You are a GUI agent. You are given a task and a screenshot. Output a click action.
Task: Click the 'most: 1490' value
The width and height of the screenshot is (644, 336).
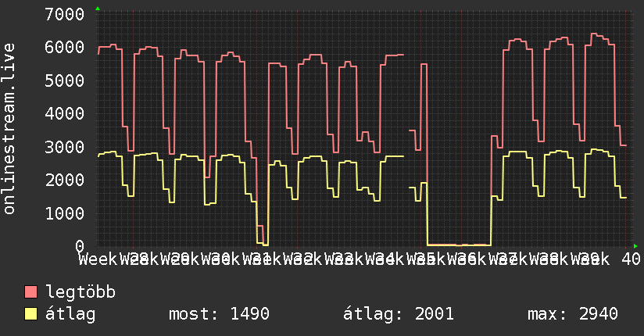(219, 314)
